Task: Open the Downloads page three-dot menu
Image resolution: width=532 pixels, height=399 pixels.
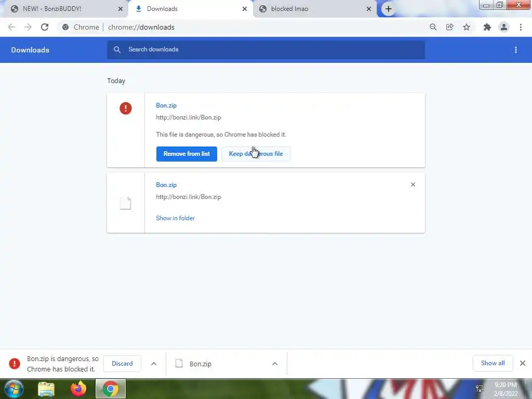Action: (x=516, y=50)
